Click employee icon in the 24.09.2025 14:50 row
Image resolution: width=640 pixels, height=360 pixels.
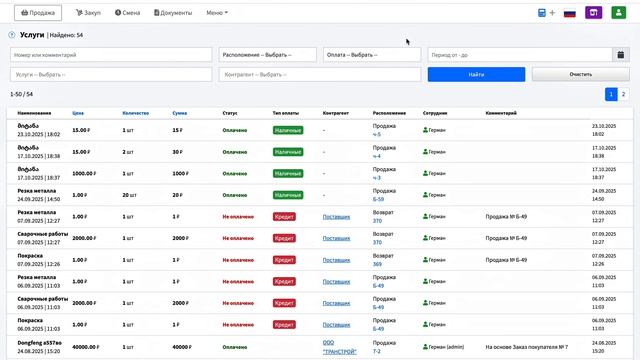425,195
